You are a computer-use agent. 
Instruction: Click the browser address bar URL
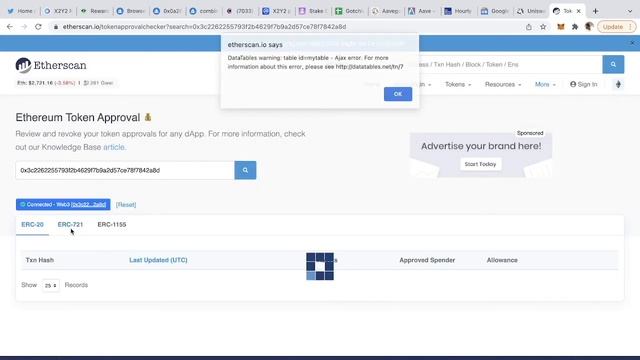pos(204,27)
